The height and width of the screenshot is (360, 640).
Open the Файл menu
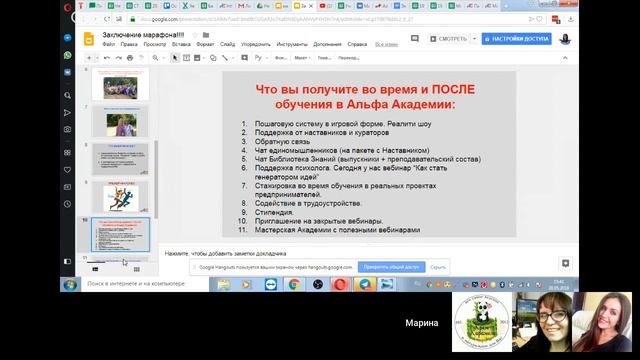click(x=109, y=44)
